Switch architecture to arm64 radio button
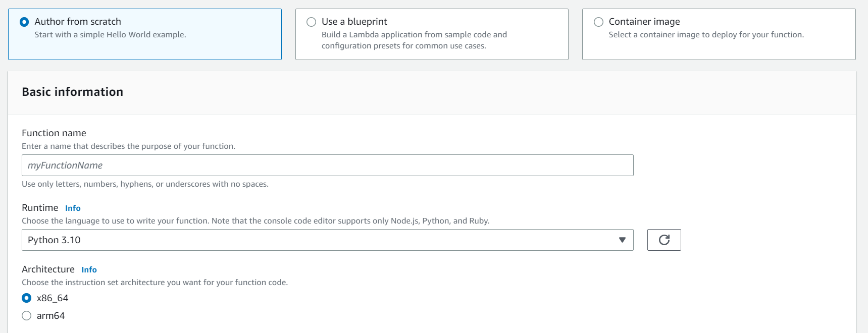 tap(27, 316)
